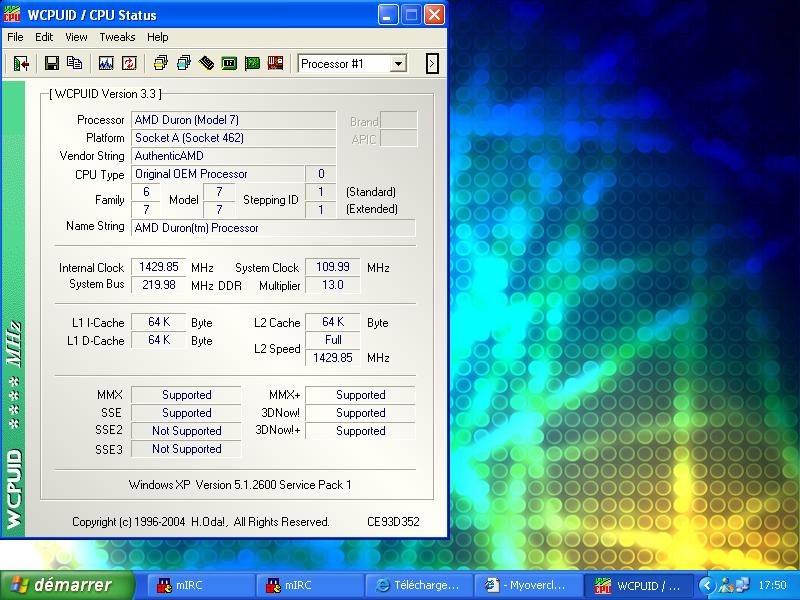Screen dimensions: 800x600
Task: Click the Windows XP Version 5.1.2600 text
Action: pos(240,485)
